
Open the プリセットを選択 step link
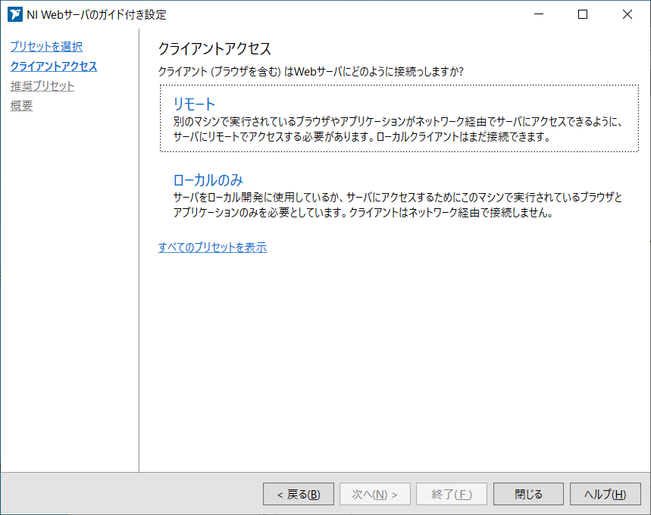click(x=46, y=47)
